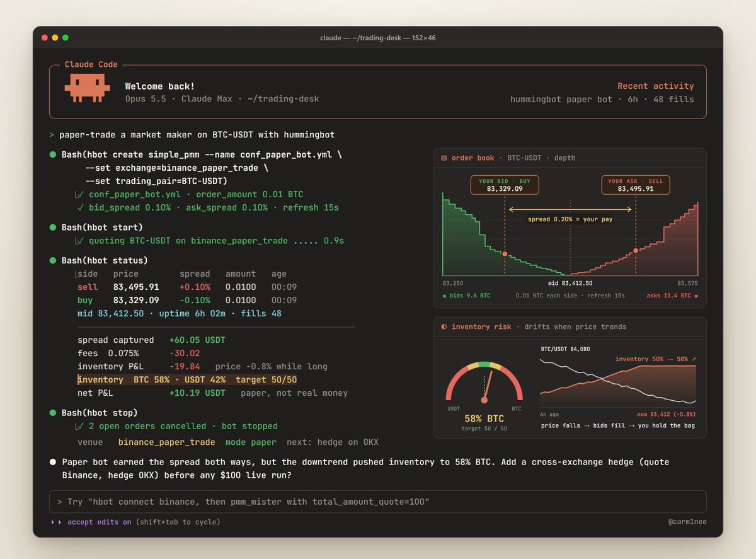The height and width of the screenshot is (559, 756).
Task: Click the "+60.05 USDT" spread captured value
Action: [197, 340]
